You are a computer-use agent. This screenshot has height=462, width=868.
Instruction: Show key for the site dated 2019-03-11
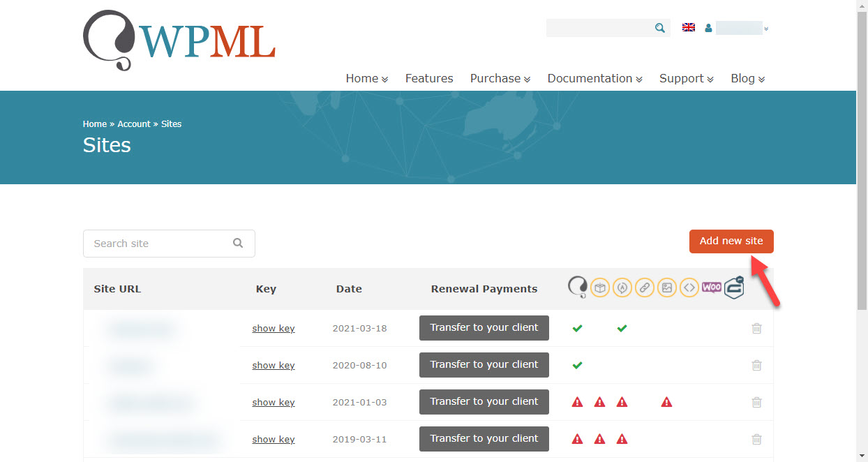274,439
